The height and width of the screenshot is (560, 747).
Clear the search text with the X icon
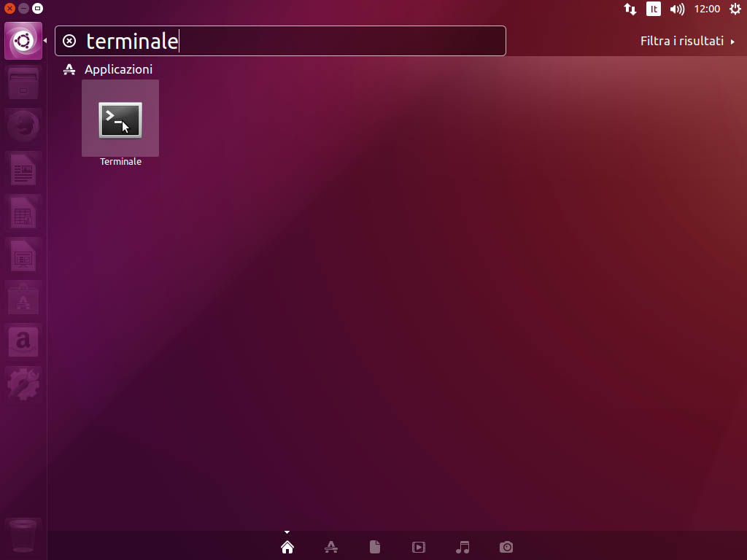[69, 41]
